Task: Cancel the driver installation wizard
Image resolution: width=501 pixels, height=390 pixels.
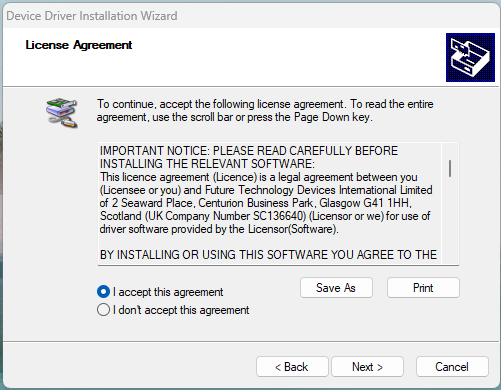Action: pos(452,367)
